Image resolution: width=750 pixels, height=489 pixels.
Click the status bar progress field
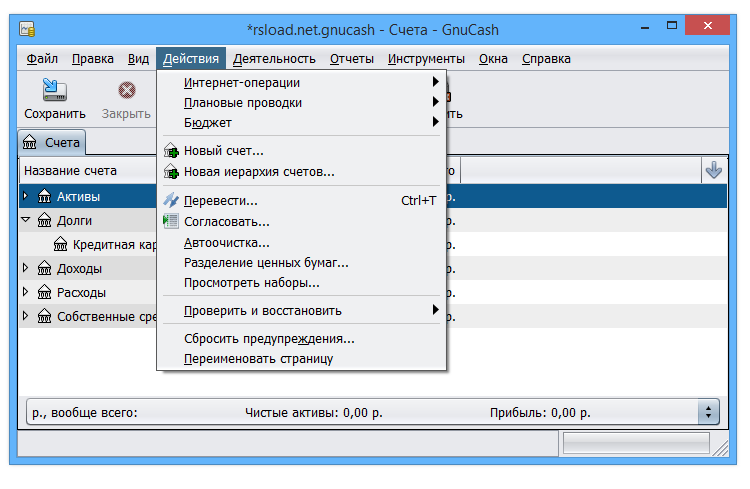[x=636, y=443]
